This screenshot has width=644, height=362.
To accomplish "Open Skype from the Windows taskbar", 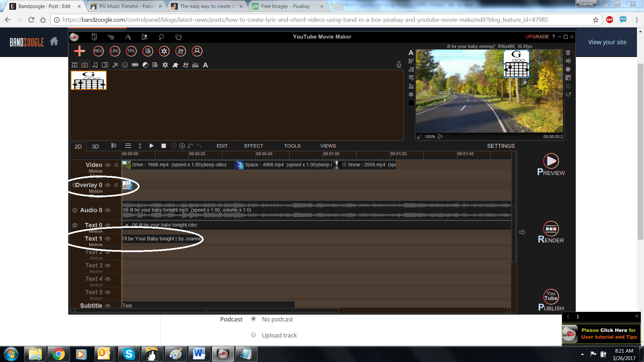I will [x=129, y=354].
